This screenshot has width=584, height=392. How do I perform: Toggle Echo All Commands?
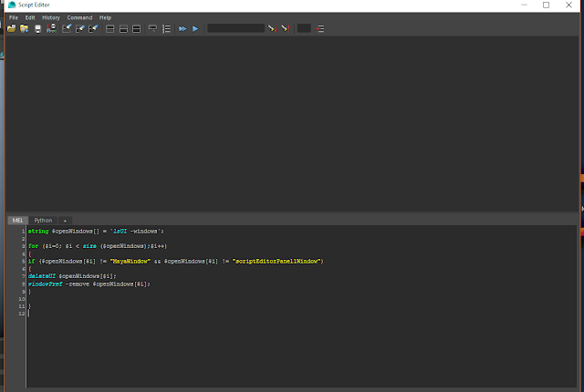pos(152,28)
